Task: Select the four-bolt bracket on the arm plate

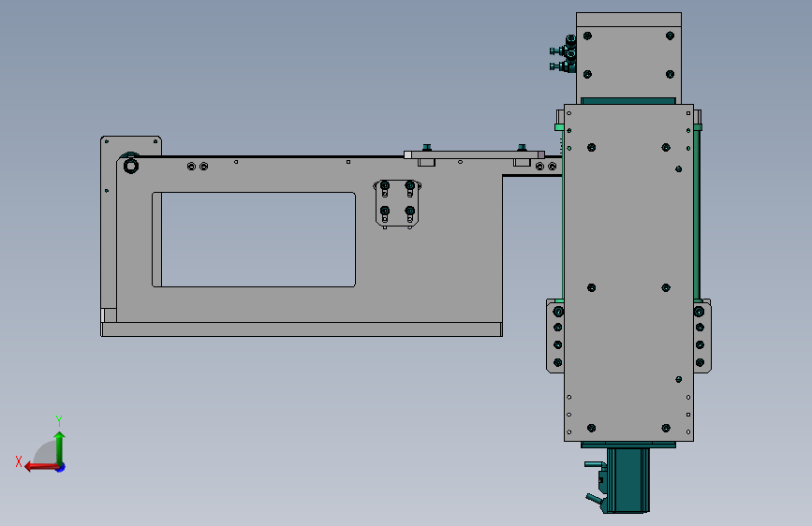Action: (x=397, y=203)
